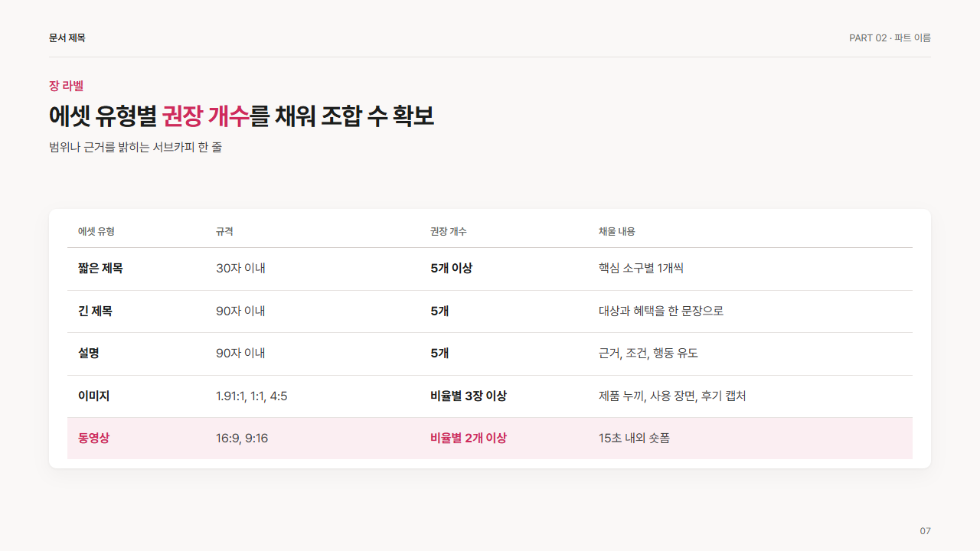Click the subcopy "범위나 근거를 밝히는 서브카피 한 줄"
The image size is (980, 551).
click(x=136, y=147)
